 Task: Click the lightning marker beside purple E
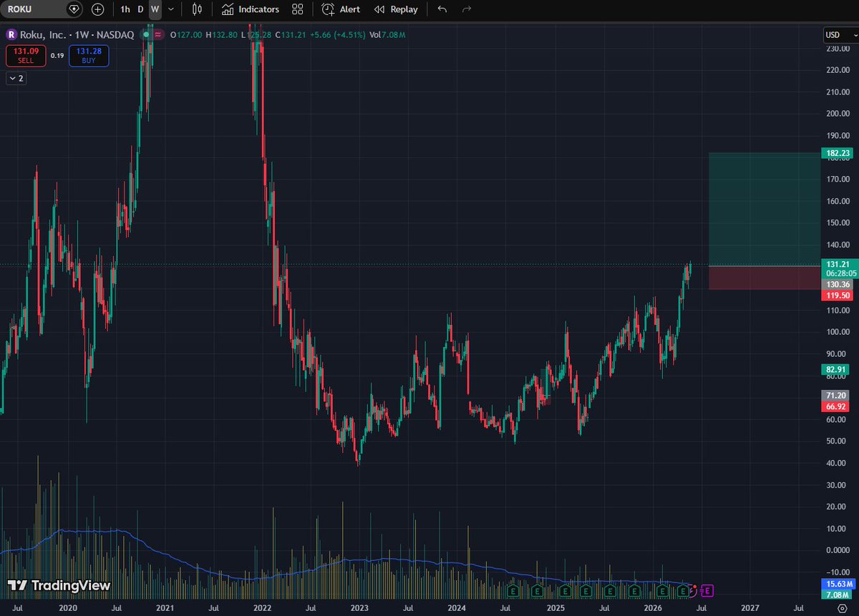tap(691, 592)
